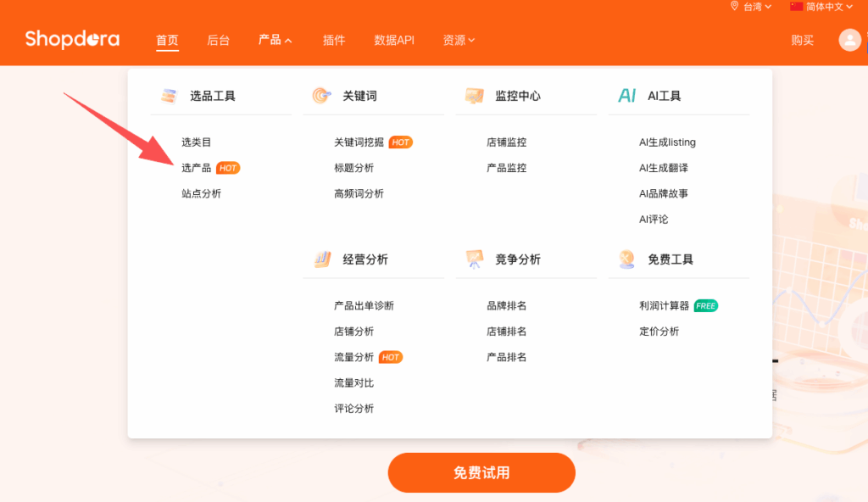Open the user avatar profile icon
Screen dimensions: 868x502
click(x=849, y=40)
